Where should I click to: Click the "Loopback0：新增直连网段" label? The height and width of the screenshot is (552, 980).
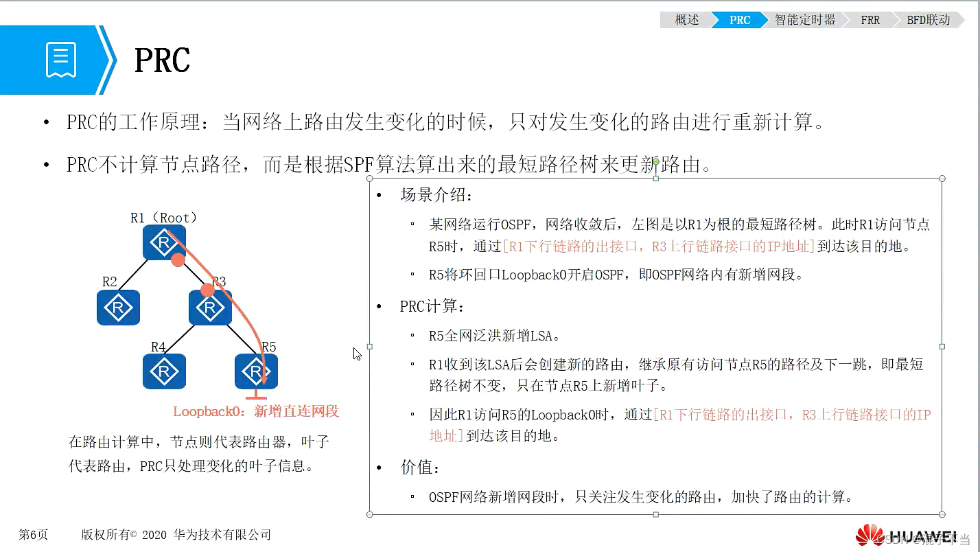click(x=256, y=411)
